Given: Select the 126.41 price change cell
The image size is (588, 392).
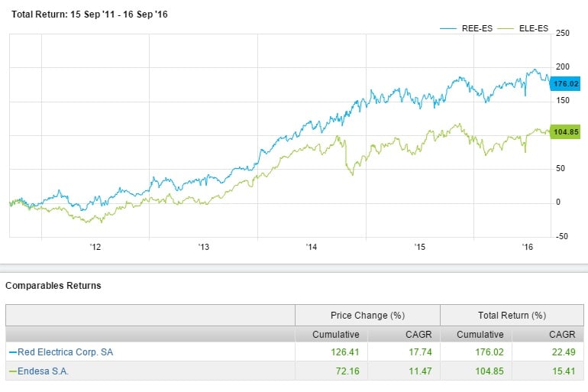Looking at the screenshot, I should click(344, 352).
